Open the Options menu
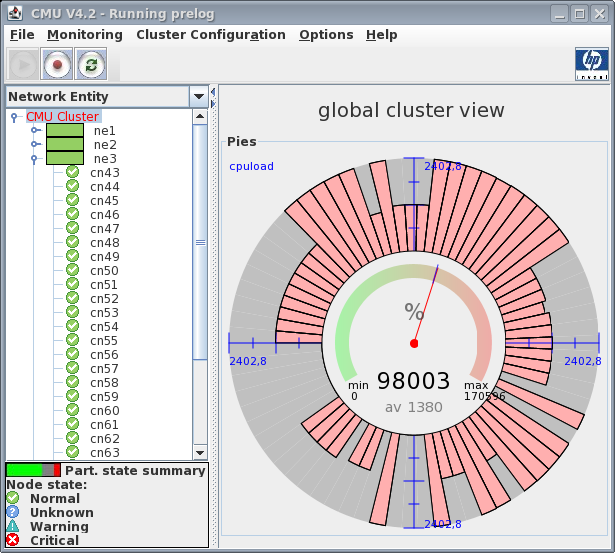The width and height of the screenshot is (615, 553). coord(326,34)
